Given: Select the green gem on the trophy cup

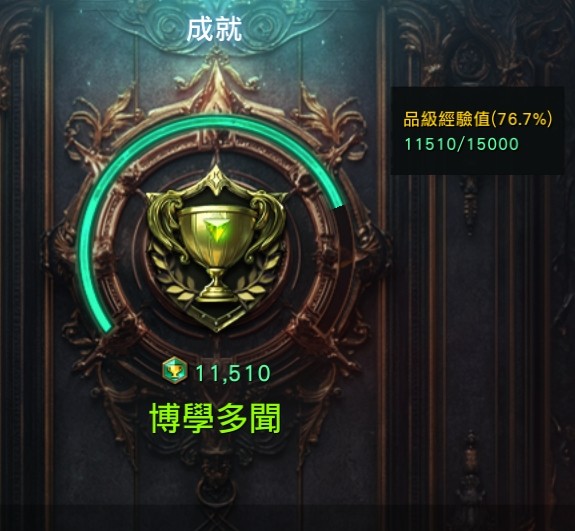Looking at the screenshot, I should 216,233.
